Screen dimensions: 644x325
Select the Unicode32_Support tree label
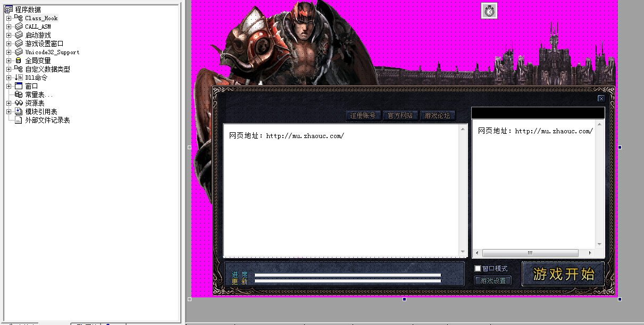pos(53,52)
